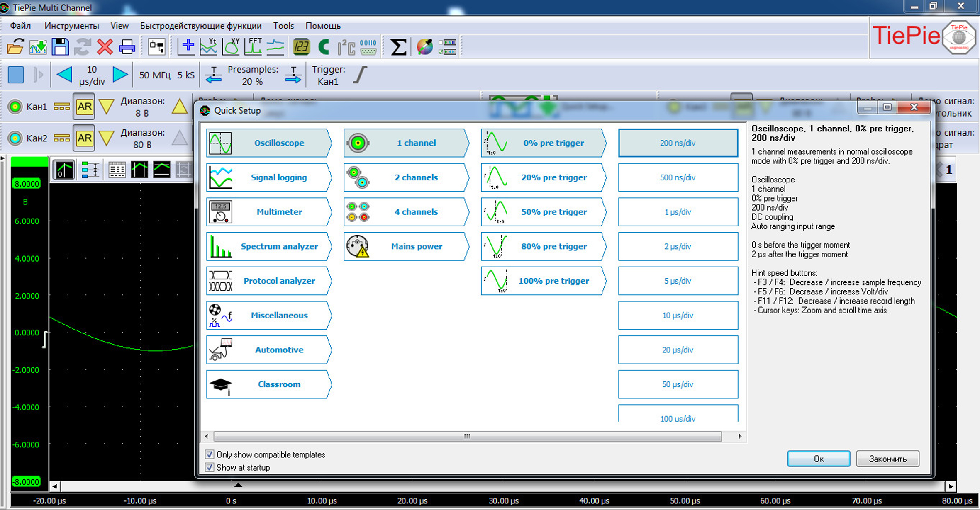Toggle the Show at startup checkbox
980x510 pixels.
(x=210, y=467)
